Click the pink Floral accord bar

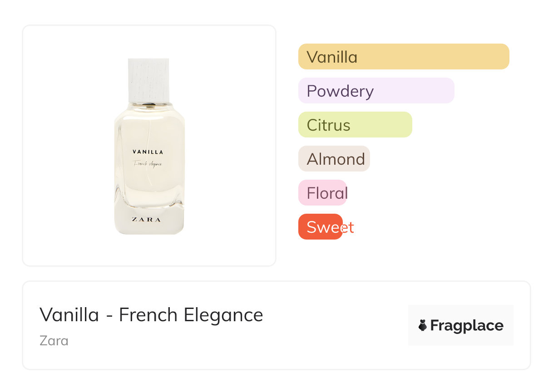tap(322, 193)
